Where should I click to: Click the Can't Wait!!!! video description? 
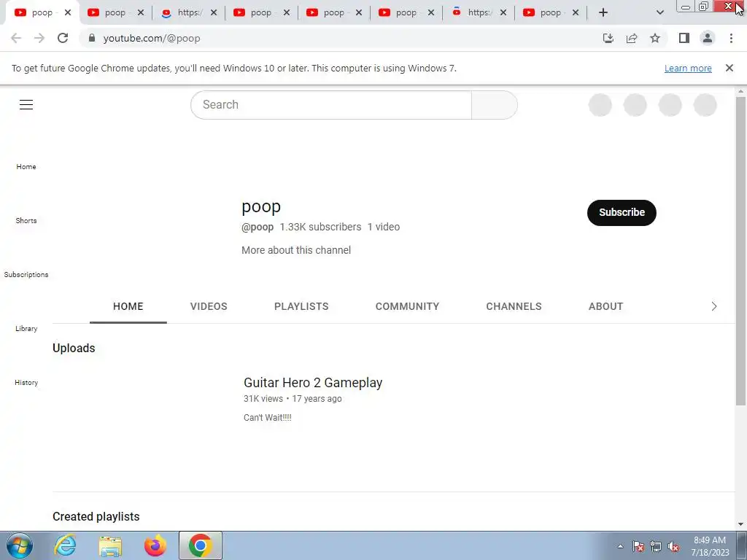tap(267, 418)
